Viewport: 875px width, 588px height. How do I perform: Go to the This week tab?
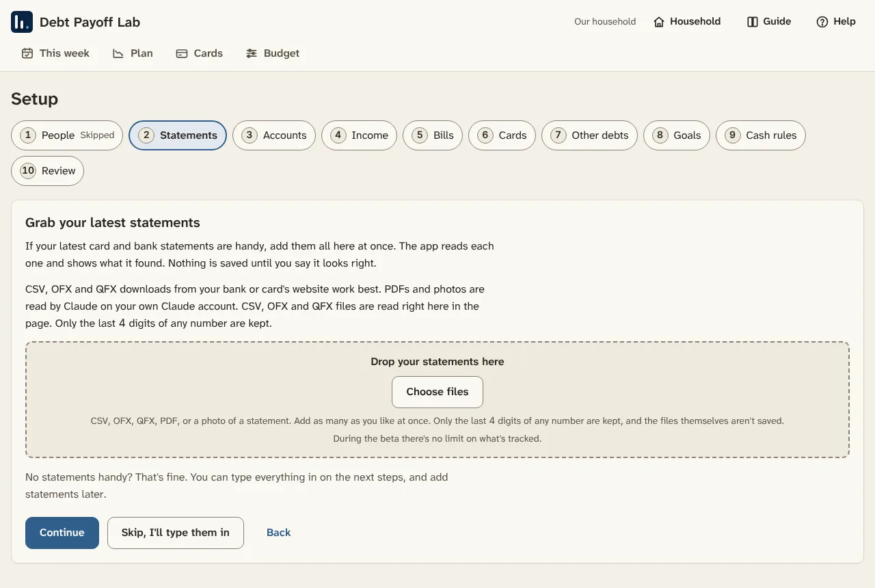click(x=55, y=53)
